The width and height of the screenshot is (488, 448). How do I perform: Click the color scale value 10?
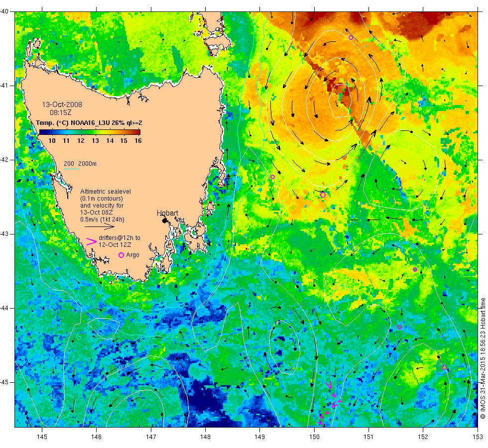tap(52, 140)
